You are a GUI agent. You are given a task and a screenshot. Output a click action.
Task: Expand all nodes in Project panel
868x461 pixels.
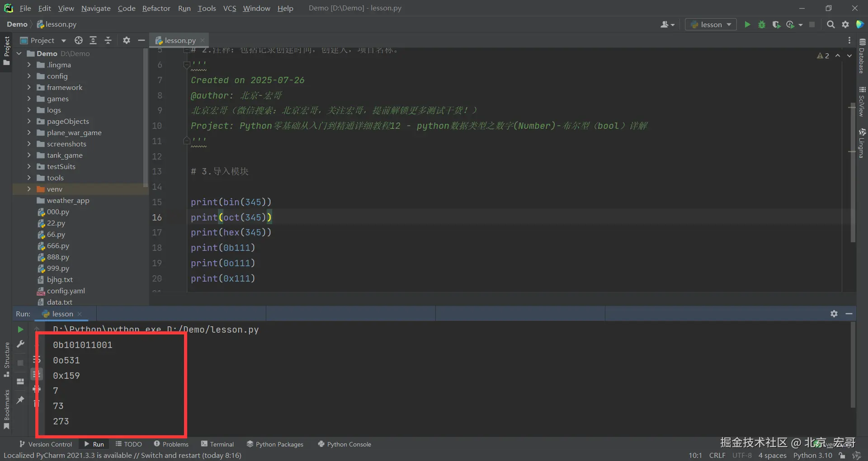click(93, 40)
